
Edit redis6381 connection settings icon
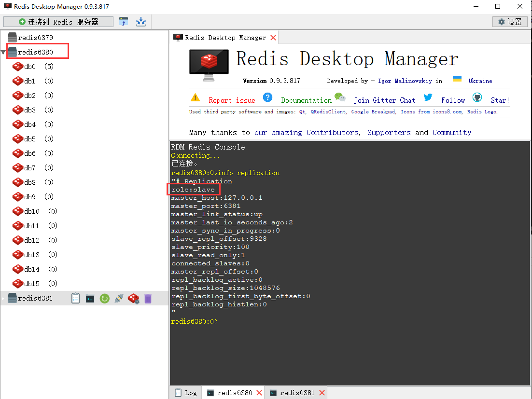[134, 299]
